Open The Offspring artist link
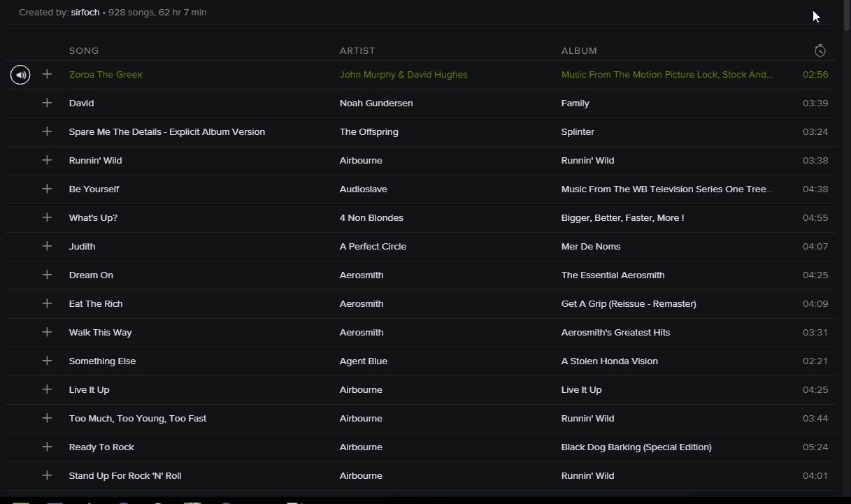Image resolution: width=851 pixels, height=504 pixels. [x=369, y=131]
